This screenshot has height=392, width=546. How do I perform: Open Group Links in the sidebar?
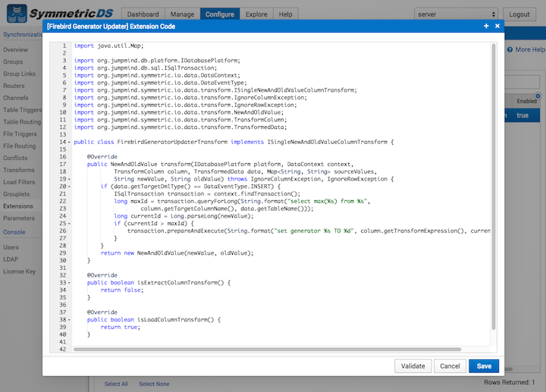[19, 74]
